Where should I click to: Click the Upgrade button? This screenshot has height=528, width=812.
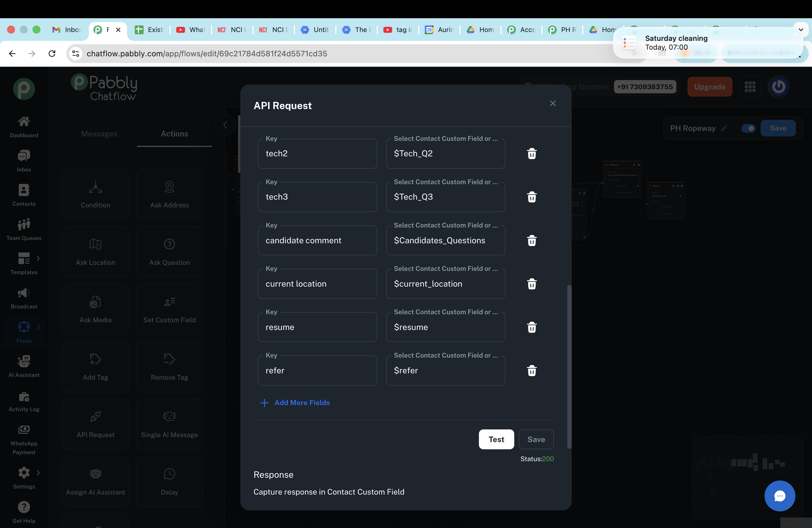tap(710, 87)
